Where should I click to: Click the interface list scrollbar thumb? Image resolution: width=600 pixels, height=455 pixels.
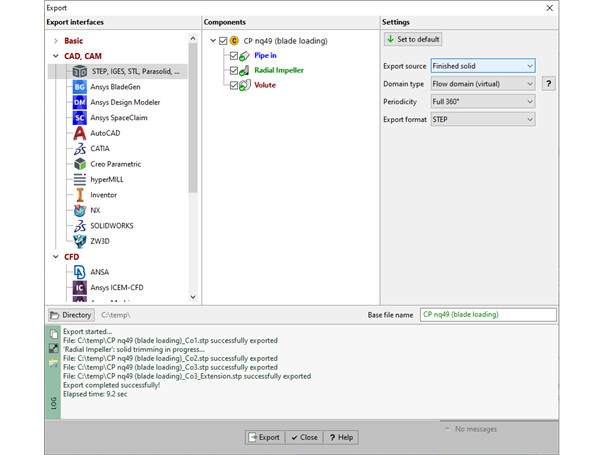click(193, 118)
